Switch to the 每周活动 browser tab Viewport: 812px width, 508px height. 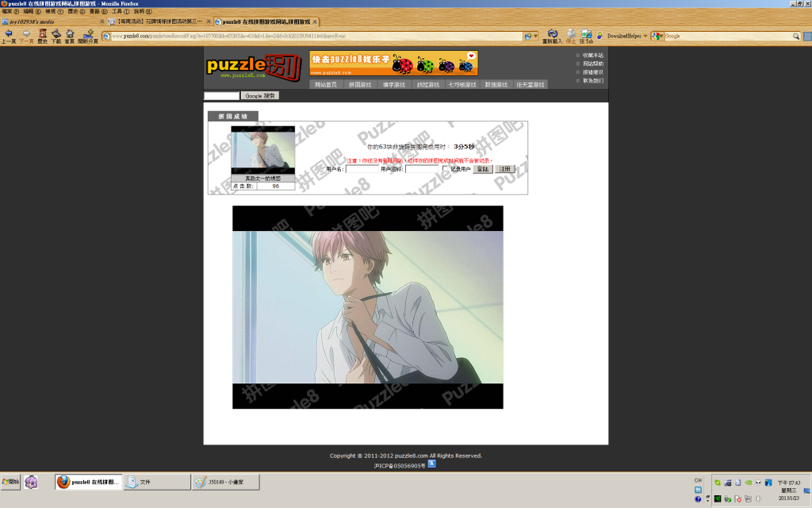(x=159, y=21)
